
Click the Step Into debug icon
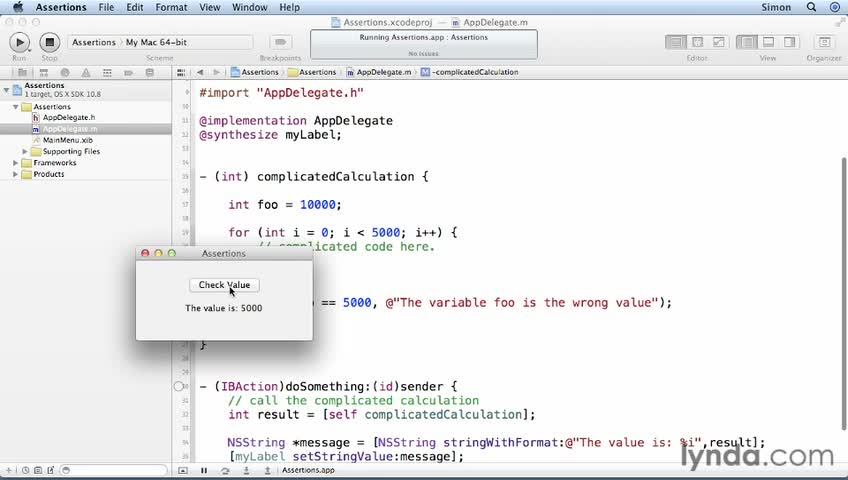(246, 470)
